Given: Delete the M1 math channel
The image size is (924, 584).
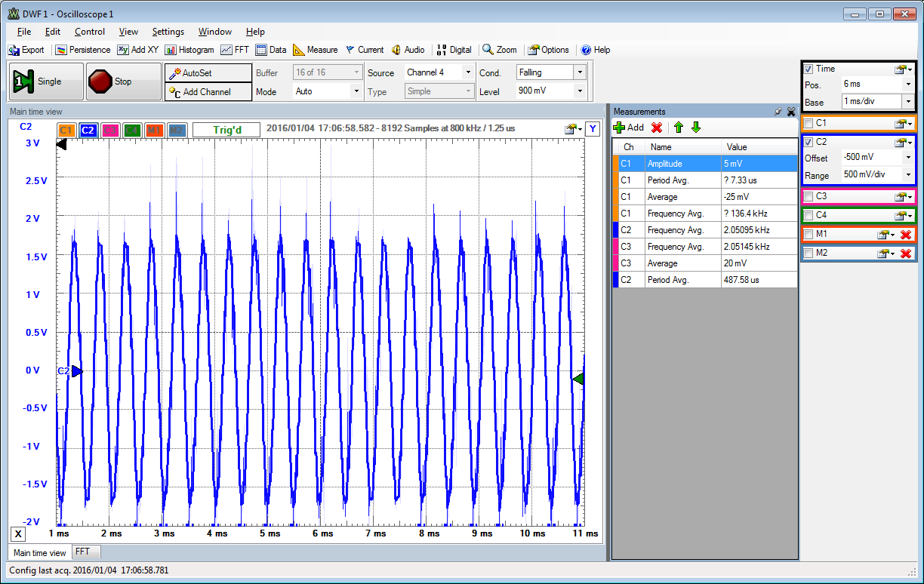Looking at the screenshot, I should pos(906,235).
